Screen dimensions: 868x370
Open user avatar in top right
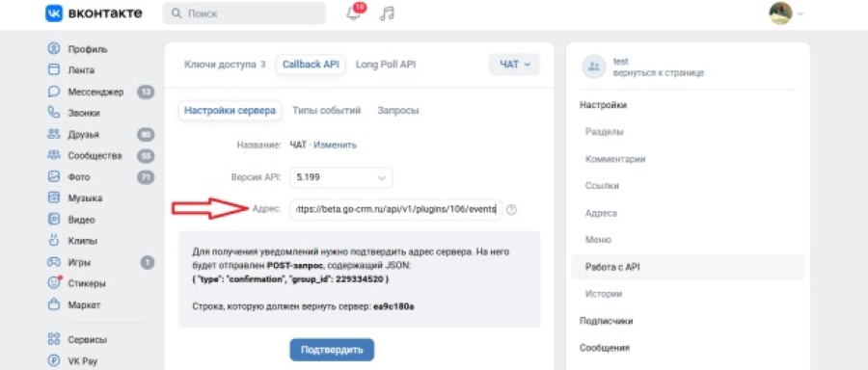coord(780,13)
